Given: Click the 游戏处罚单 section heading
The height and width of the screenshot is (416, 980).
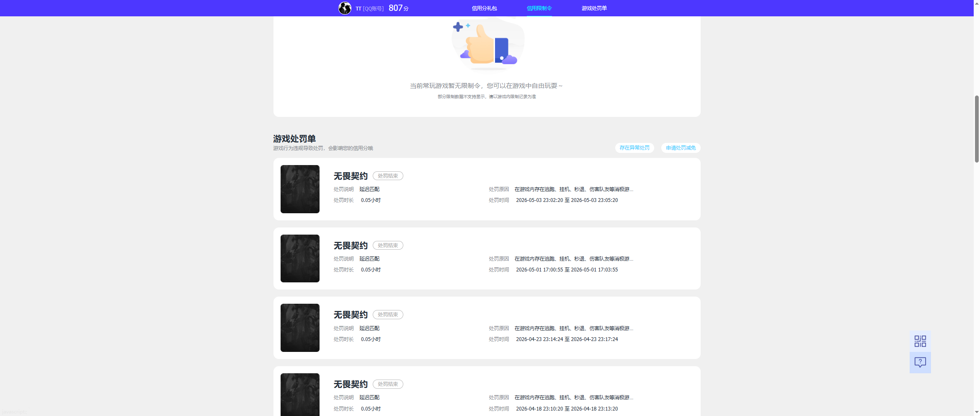Looking at the screenshot, I should click(294, 139).
